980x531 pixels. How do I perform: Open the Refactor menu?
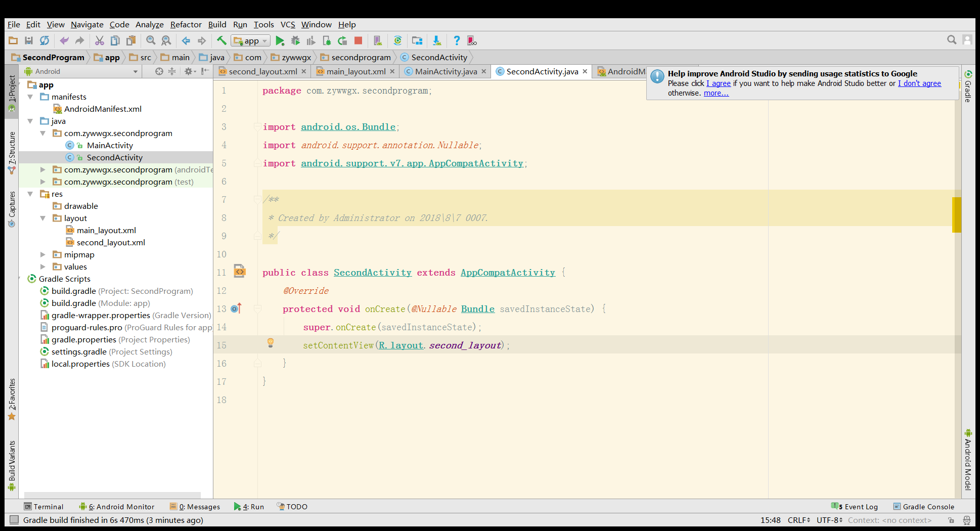186,24
